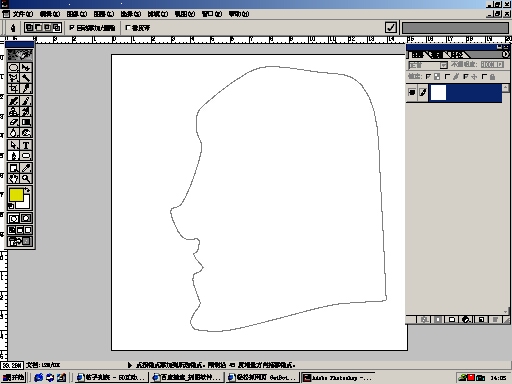Toggle the auto add/delete checkbox in options bar
The height and width of the screenshot is (384, 512).
pos(72,28)
